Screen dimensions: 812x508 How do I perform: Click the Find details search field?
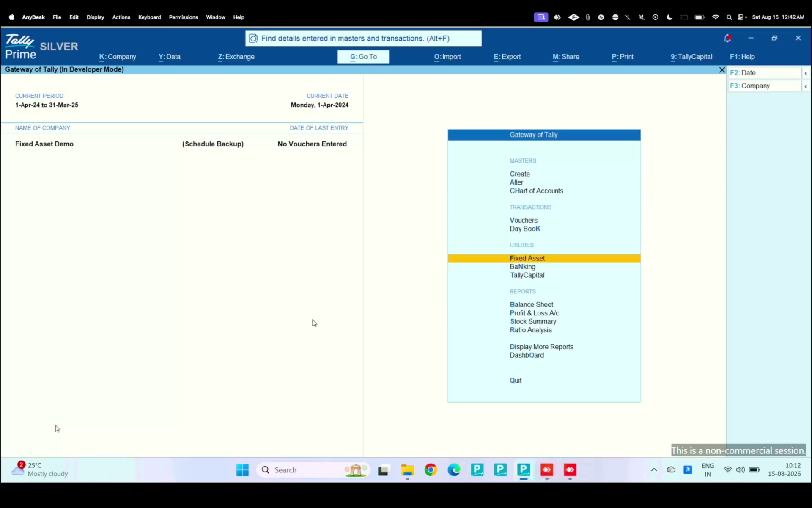tap(363, 39)
